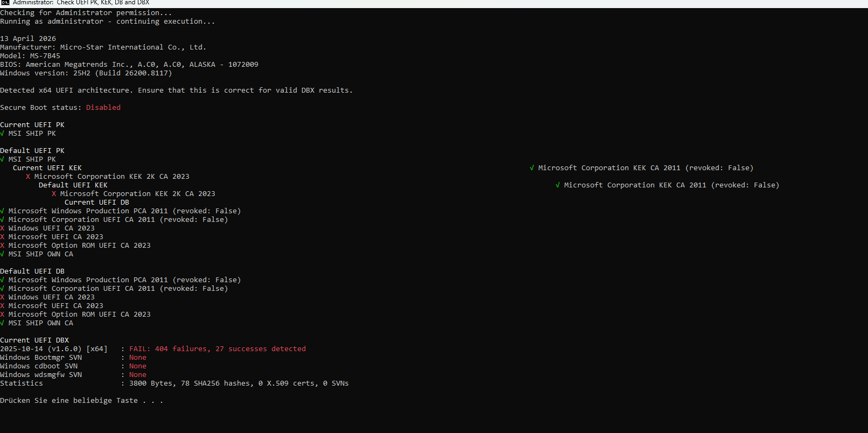Select the date '13 April 2026'
868x433 pixels.
(28, 39)
